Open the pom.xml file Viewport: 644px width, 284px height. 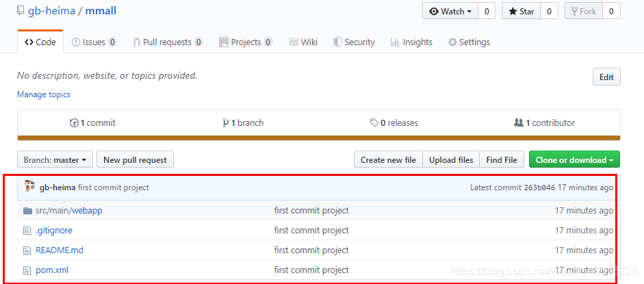point(52,270)
